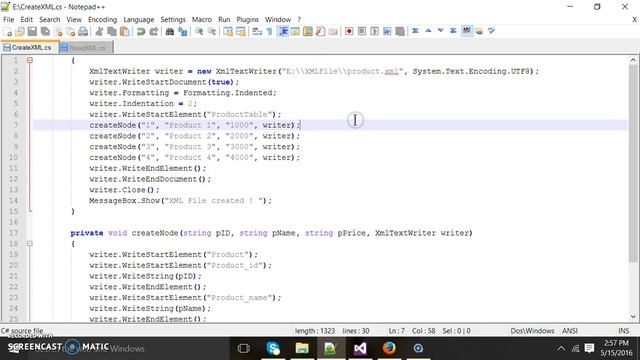This screenshot has width=640, height=360.
Task: Select the CreateXML.cs tab
Action: 30,47
